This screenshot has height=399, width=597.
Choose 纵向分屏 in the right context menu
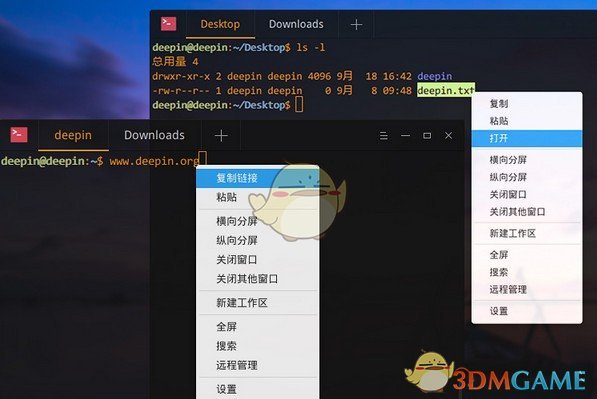[x=527, y=177]
